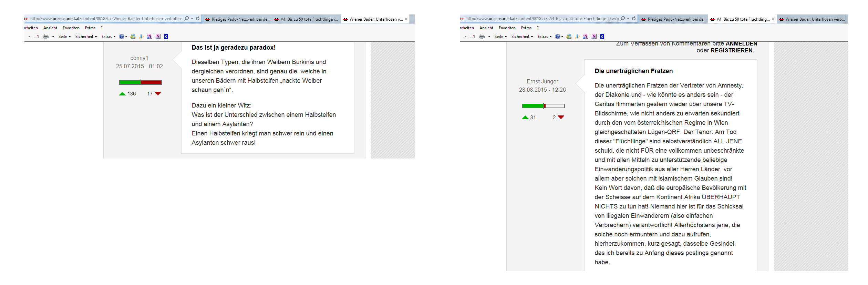
Task: Open the printer options arrow in left window
Action: click(x=53, y=37)
